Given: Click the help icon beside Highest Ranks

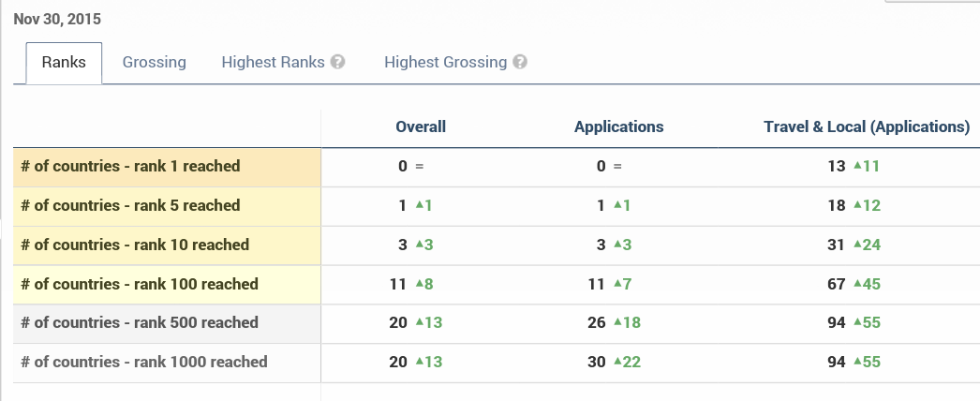Looking at the screenshot, I should 338,63.
